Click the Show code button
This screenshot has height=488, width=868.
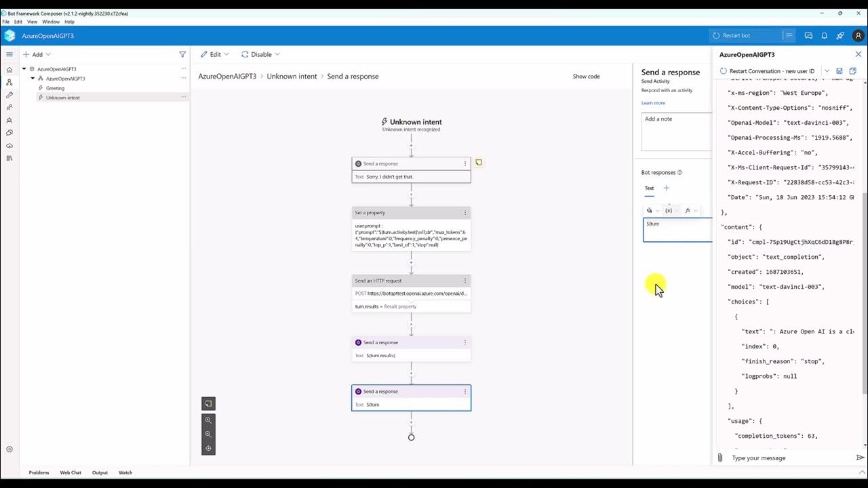pyautogui.click(x=586, y=77)
